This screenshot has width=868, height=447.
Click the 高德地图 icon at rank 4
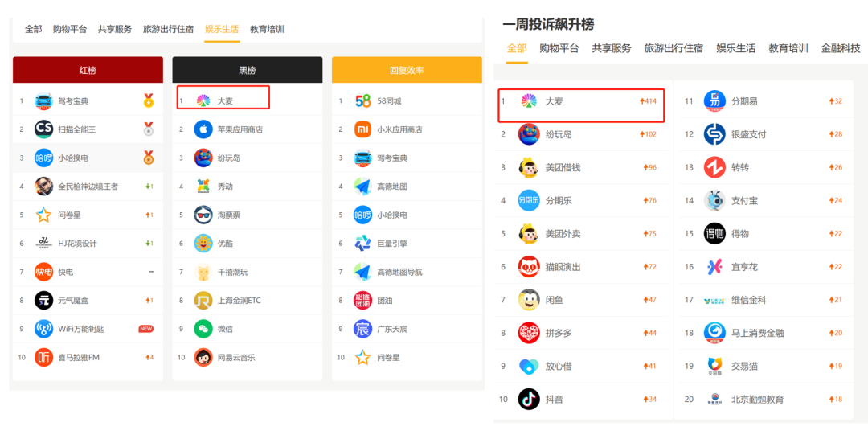[x=362, y=186]
